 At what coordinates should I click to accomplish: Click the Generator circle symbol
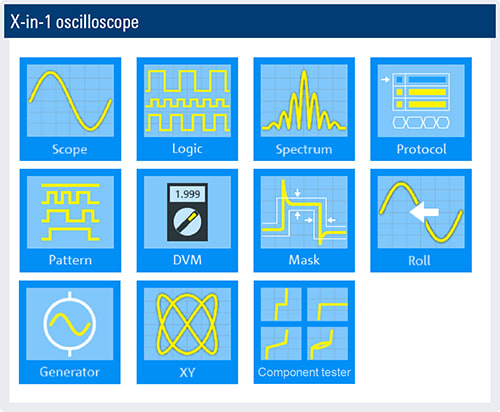[x=70, y=324]
